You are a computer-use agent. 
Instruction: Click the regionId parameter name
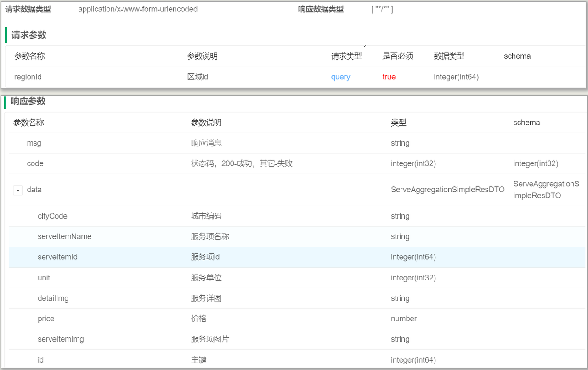28,77
